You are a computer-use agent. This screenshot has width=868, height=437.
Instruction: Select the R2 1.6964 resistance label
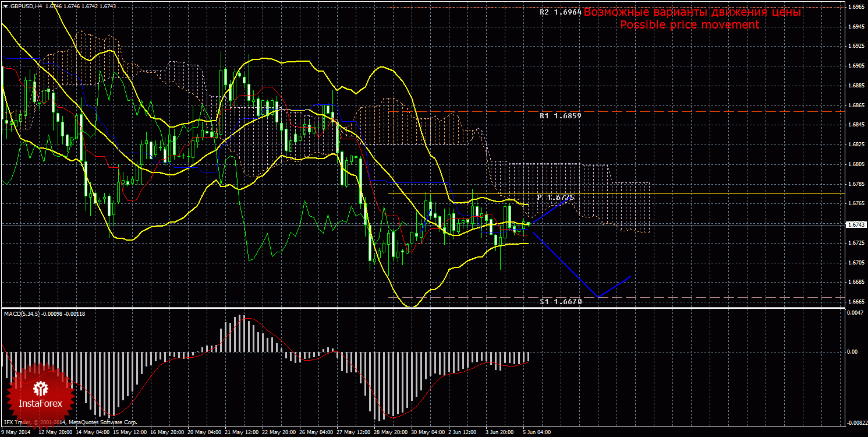point(561,12)
